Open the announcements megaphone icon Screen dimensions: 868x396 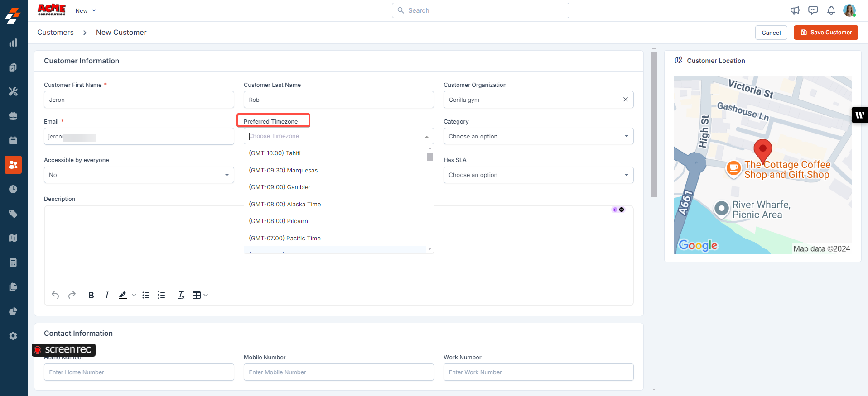[x=795, y=10]
